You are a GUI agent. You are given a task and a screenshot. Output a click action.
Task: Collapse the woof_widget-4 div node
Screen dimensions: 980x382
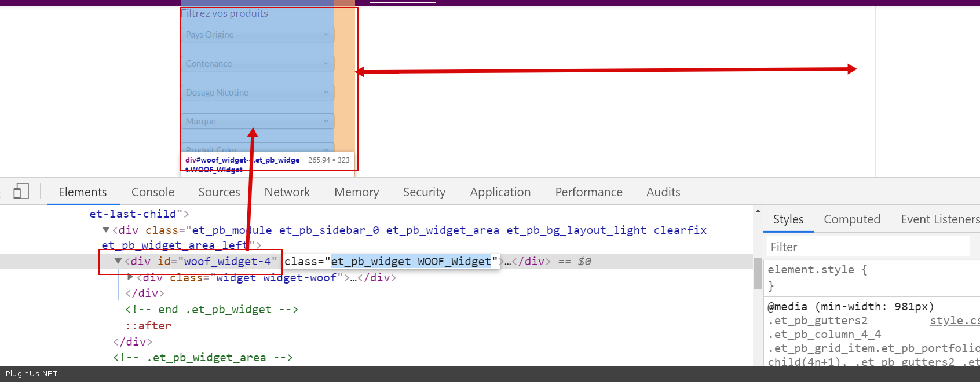[x=118, y=262]
